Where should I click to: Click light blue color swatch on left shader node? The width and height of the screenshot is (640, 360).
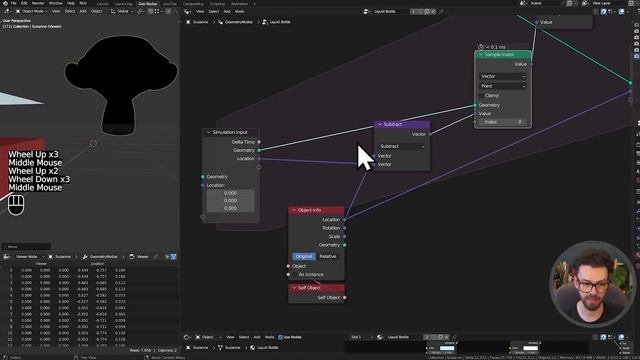pyautogui.click(x=447, y=348)
